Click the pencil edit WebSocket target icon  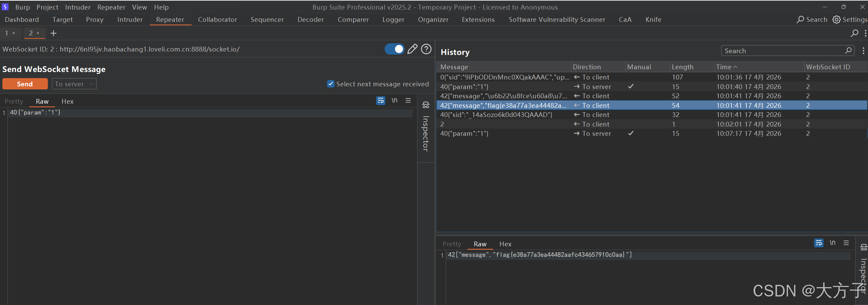(412, 49)
